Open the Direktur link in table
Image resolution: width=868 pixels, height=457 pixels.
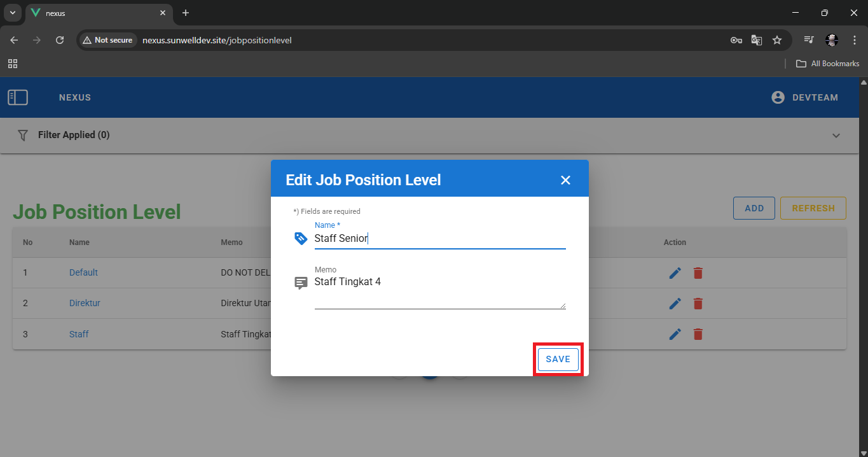coord(85,303)
